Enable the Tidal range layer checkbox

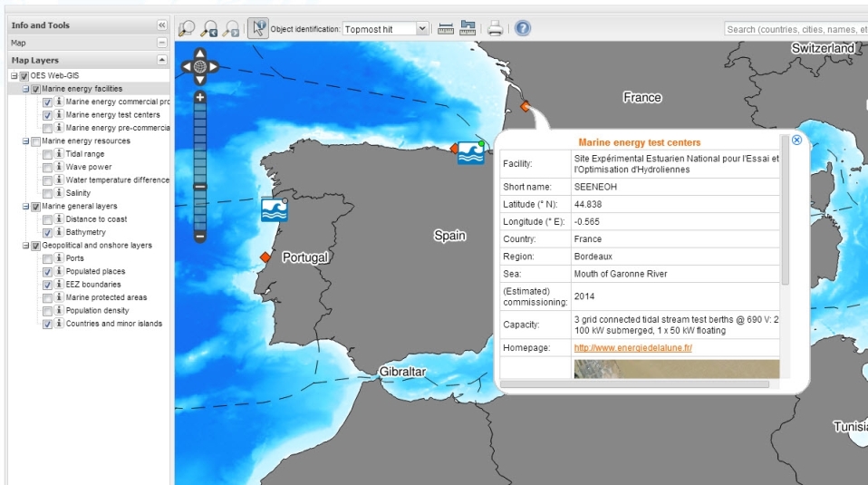(x=47, y=154)
